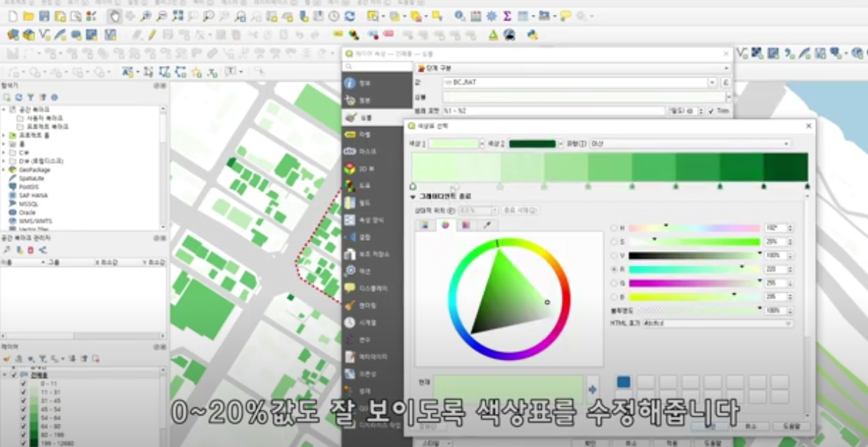Click the Open Project folder icon

pos(28,15)
